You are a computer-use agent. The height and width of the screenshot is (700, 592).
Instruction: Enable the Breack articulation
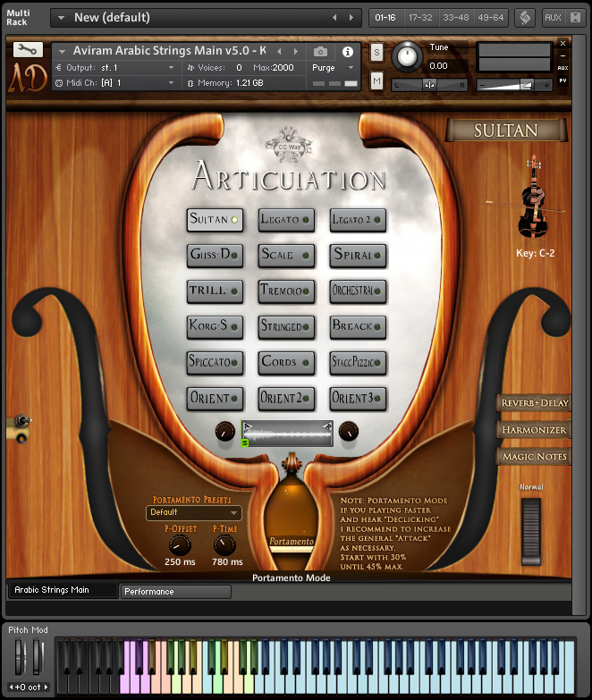(358, 327)
